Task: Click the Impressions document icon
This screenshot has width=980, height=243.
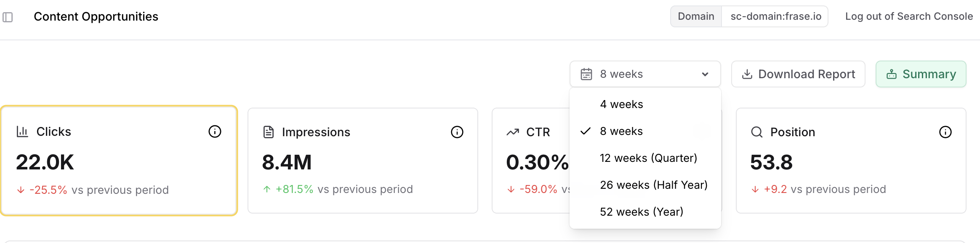Action: (x=268, y=132)
